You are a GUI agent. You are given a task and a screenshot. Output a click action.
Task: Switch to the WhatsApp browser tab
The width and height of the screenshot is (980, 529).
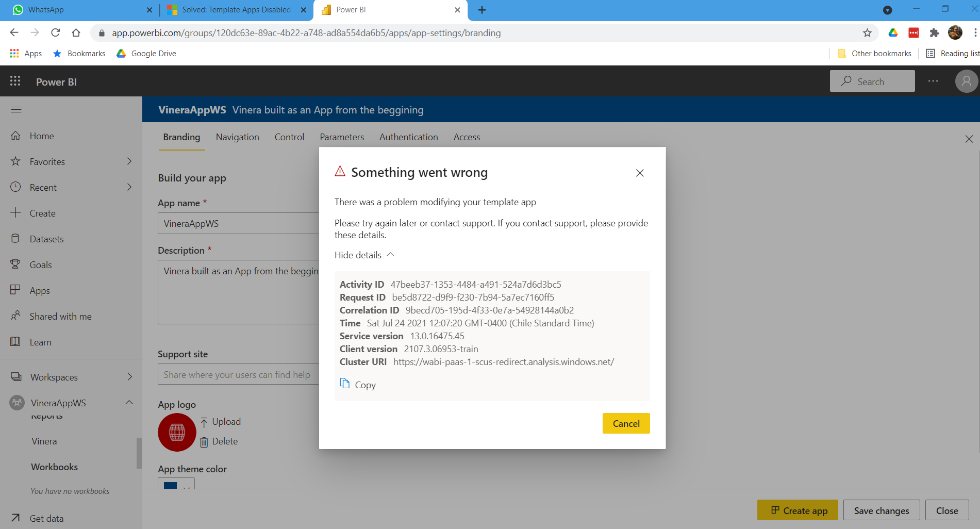click(79, 10)
